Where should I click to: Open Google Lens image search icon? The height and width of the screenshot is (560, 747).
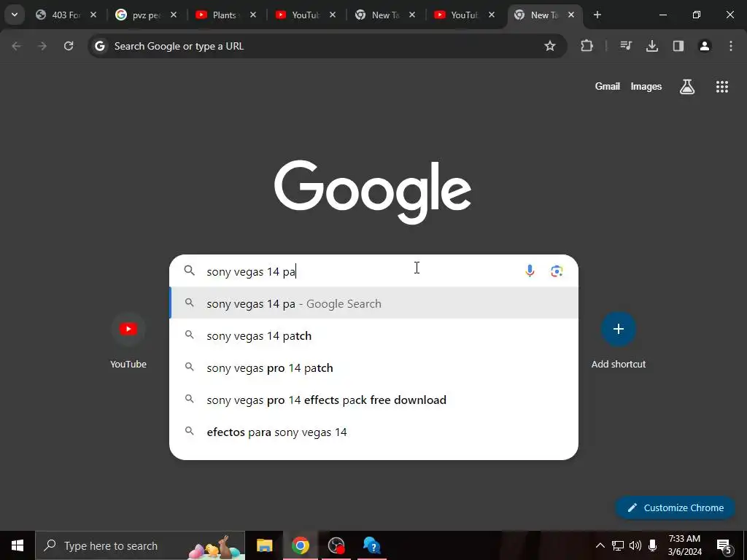click(x=557, y=271)
